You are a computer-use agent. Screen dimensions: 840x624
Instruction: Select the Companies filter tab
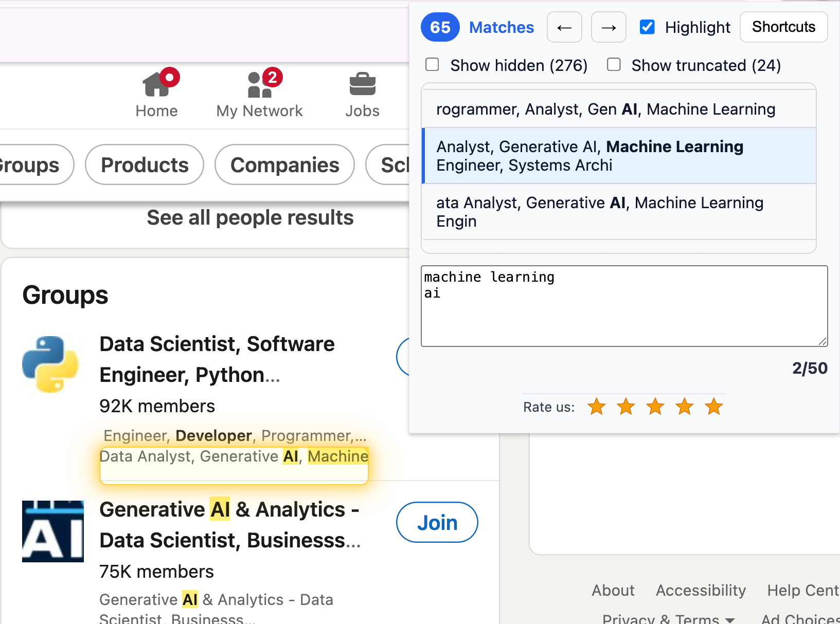click(284, 165)
